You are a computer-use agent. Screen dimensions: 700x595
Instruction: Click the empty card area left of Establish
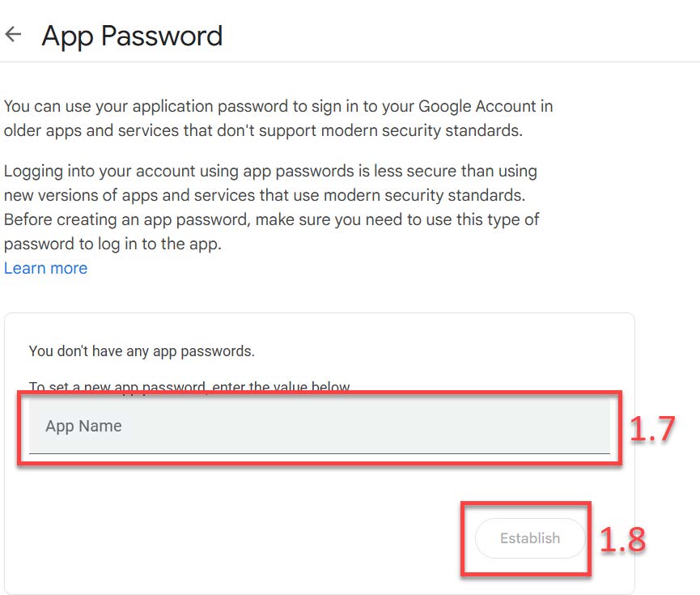[243, 538]
